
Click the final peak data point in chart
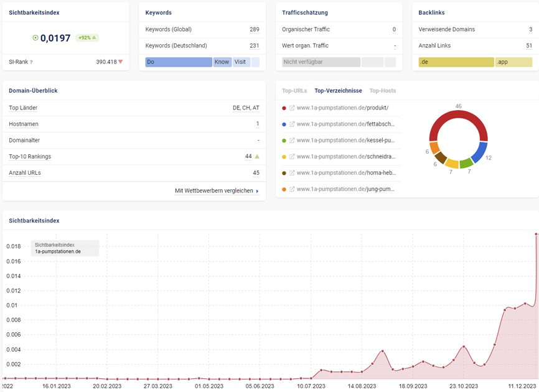[x=537, y=234]
